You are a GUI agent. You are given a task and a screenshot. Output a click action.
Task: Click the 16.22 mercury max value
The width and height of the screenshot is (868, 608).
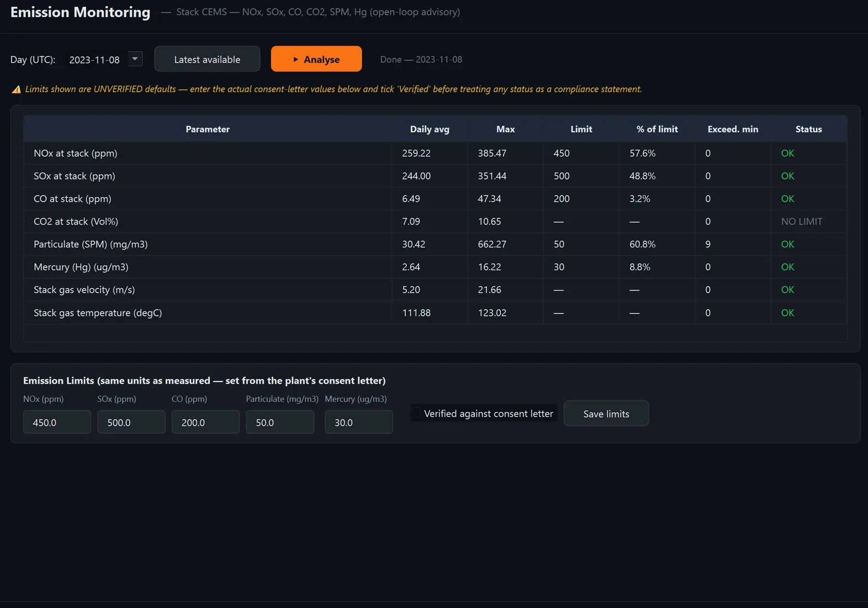pos(489,267)
